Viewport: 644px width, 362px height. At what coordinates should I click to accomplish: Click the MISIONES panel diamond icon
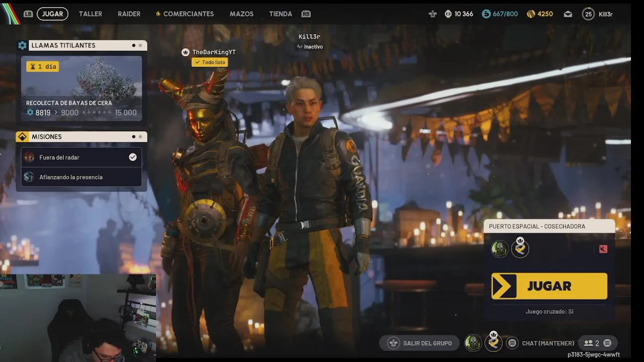(x=22, y=137)
